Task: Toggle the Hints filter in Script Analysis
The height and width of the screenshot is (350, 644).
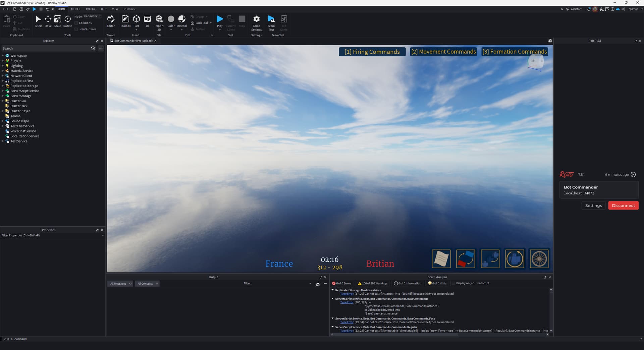Action: [x=437, y=283]
